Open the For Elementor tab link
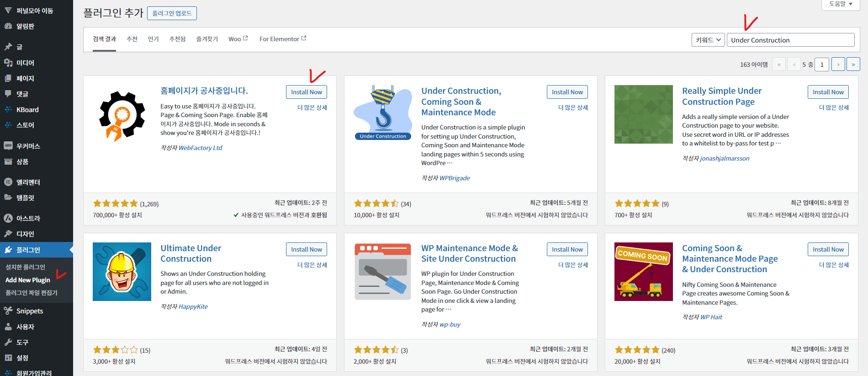Image resolution: width=868 pixels, height=376 pixels. pos(283,39)
